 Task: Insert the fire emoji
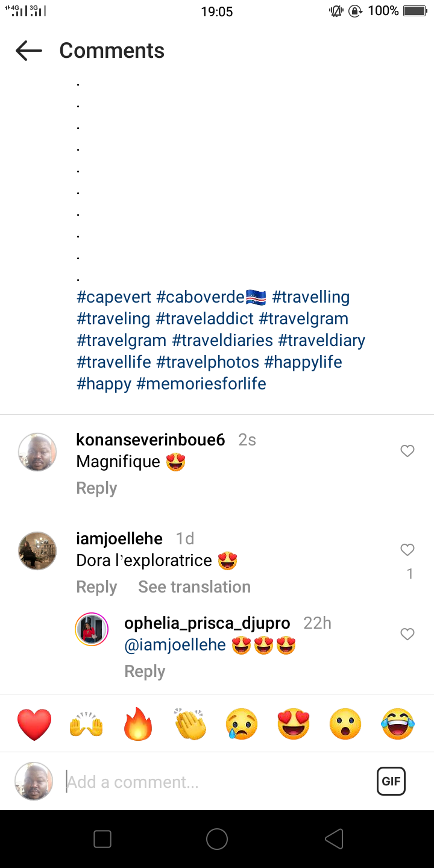click(139, 725)
